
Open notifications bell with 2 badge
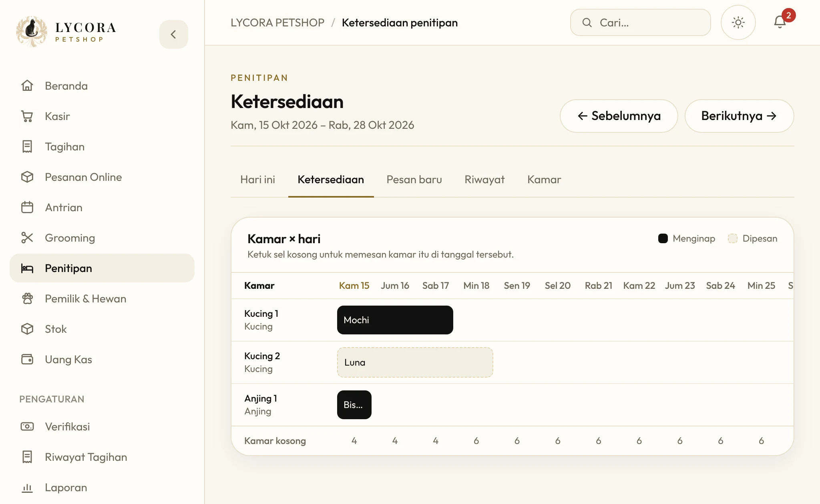(781, 22)
